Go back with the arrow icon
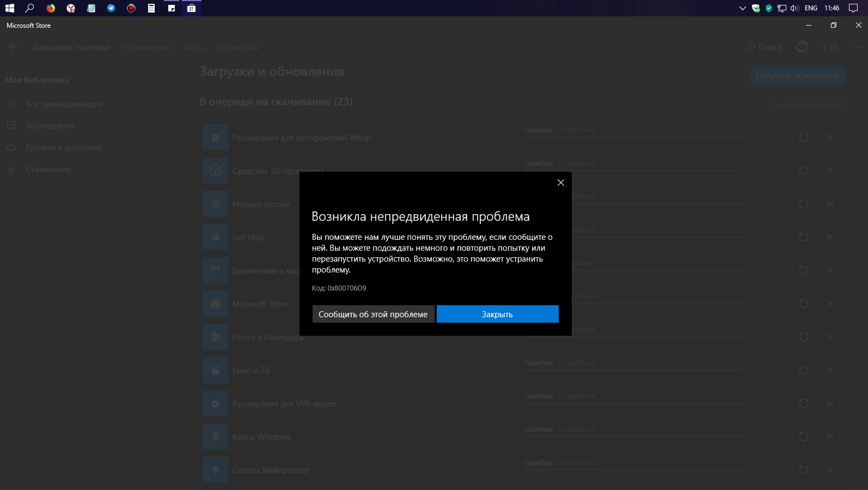 [x=13, y=47]
